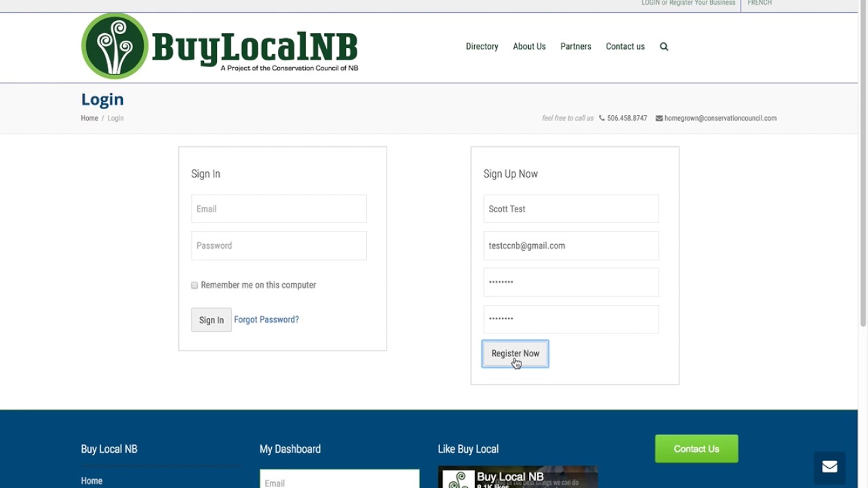Image resolution: width=868 pixels, height=488 pixels.
Task: Click the testccnb@gmail.com email field
Action: click(571, 245)
